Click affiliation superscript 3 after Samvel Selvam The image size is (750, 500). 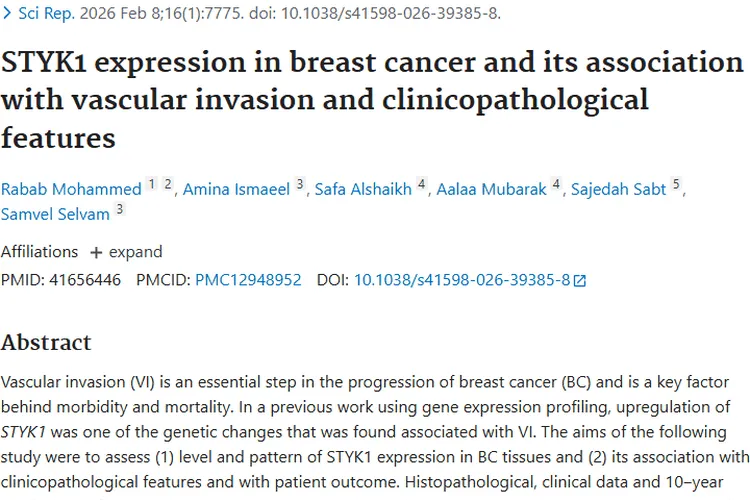coord(120,209)
